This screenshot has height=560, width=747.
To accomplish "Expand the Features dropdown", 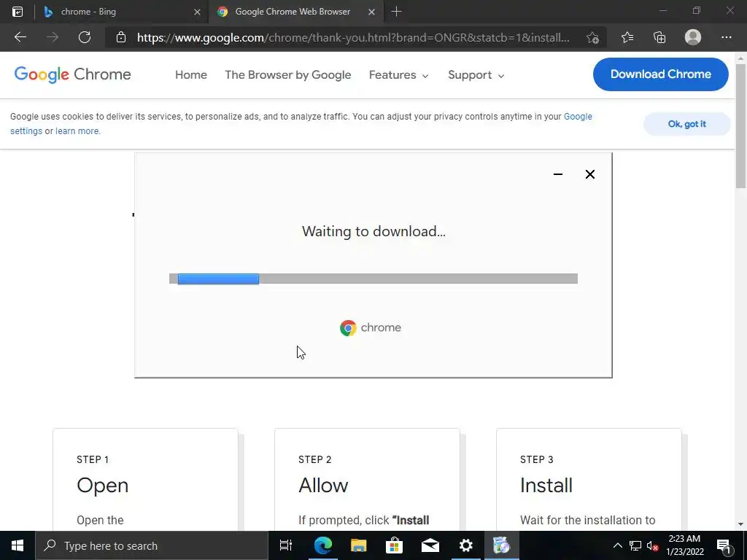I will 399,75.
